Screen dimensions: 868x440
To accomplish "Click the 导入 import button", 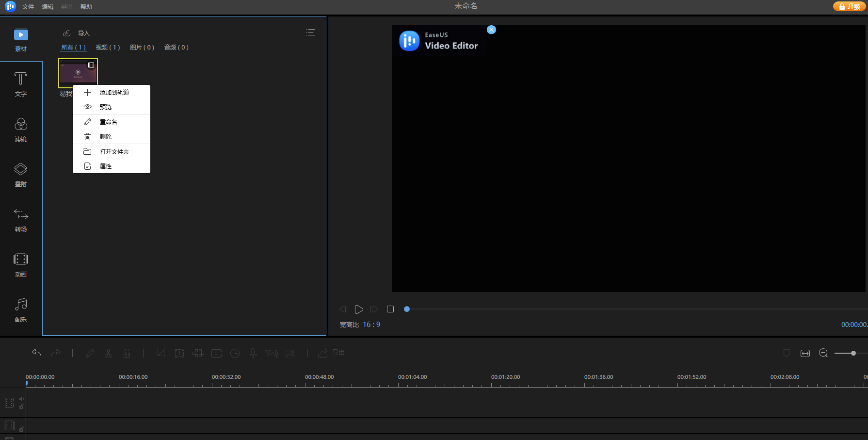I will (x=77, y=33).
